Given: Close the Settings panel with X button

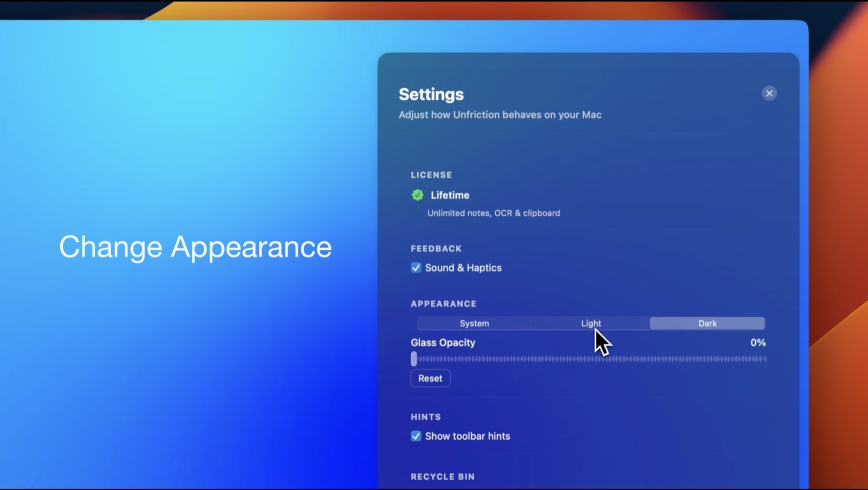Looking at the screenshot, I should (769, 93).
